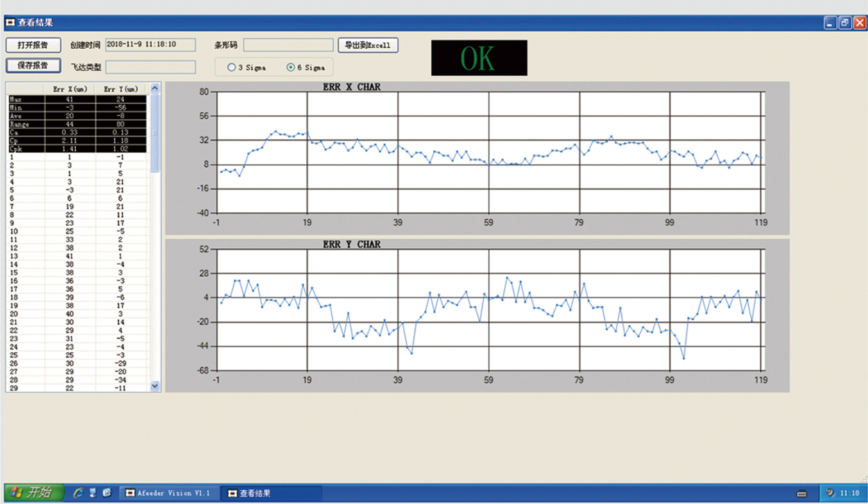Click the 打开报告 button
Image resolution: width=868 pixels, height=504 pixels.
click(x=33, y=45)
